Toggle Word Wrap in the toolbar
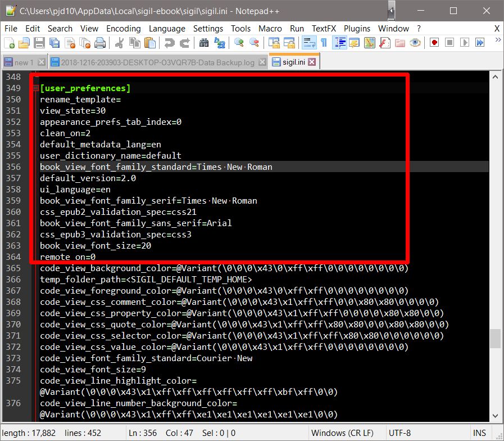The height and width of the screenshot is (441, 504). [309, 43]
